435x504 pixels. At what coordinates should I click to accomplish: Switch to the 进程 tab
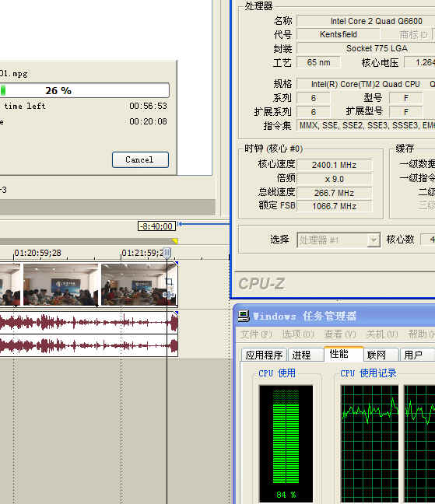click(x=305, y=355)
